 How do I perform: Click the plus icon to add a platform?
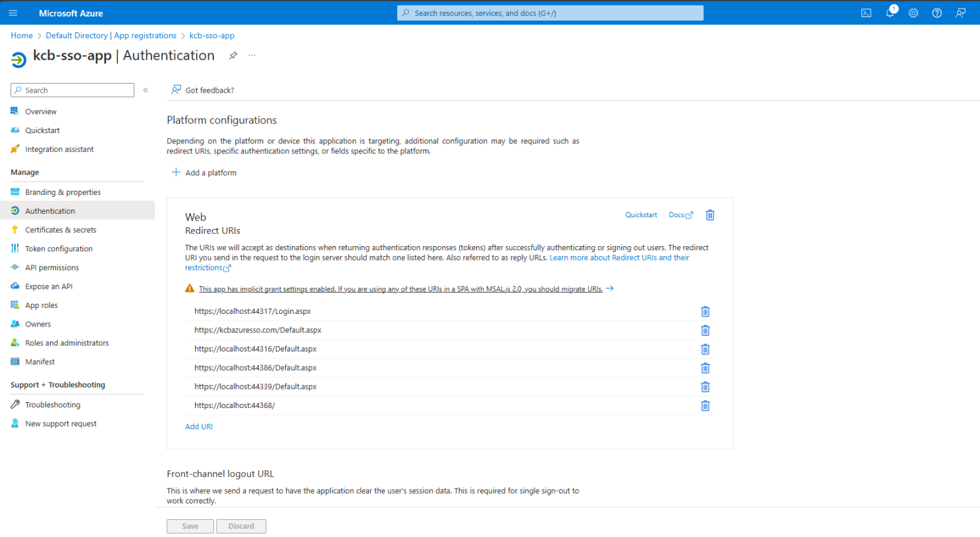pos(176,172)
